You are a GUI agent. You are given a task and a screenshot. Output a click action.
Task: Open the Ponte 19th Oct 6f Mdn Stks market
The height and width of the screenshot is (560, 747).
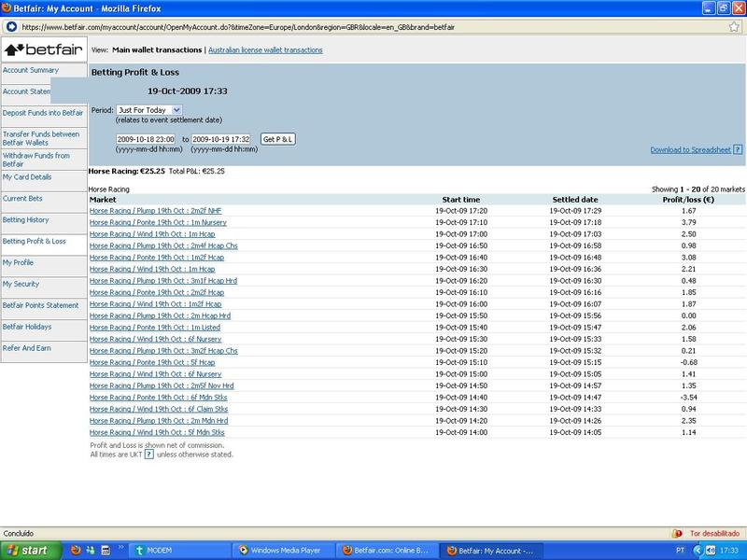pyautogui.click(x=159, y=398)
